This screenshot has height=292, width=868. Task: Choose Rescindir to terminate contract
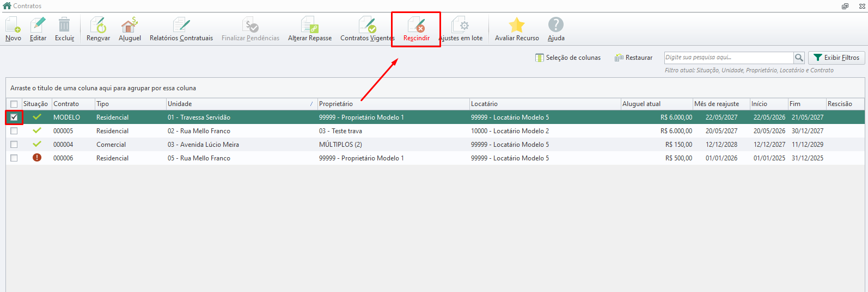pyautogui.click(x=417, y=29)
